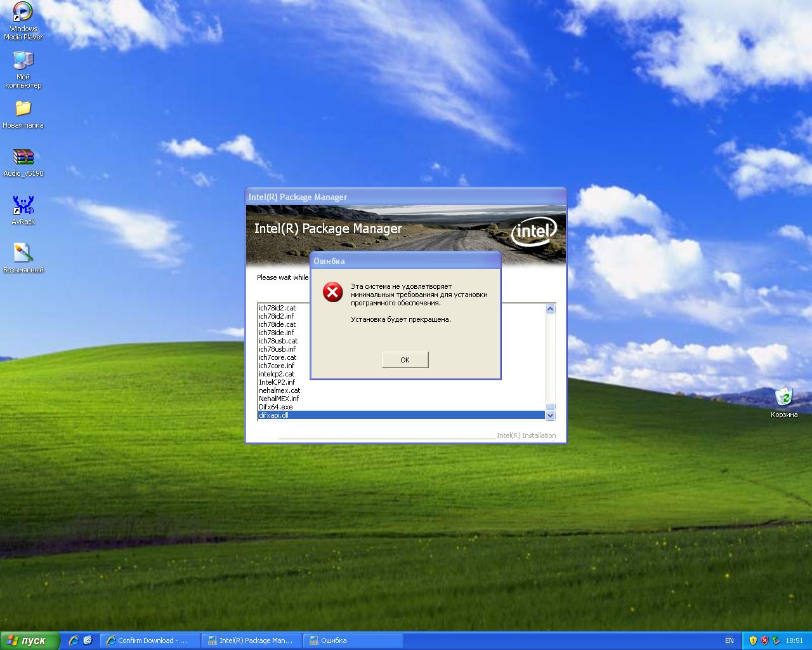Launch the AvRack desktop shortcut

[x=23, y=211]
